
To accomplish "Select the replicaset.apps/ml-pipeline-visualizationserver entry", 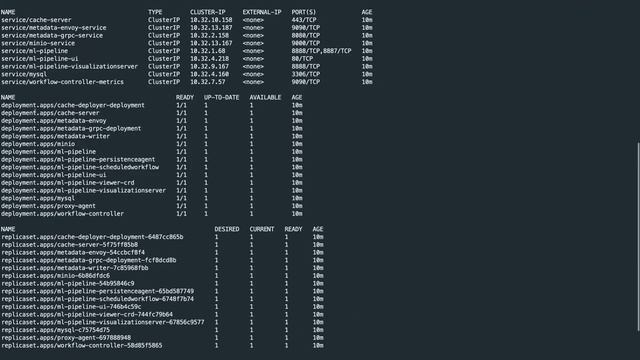I will (x=102, y=322).
